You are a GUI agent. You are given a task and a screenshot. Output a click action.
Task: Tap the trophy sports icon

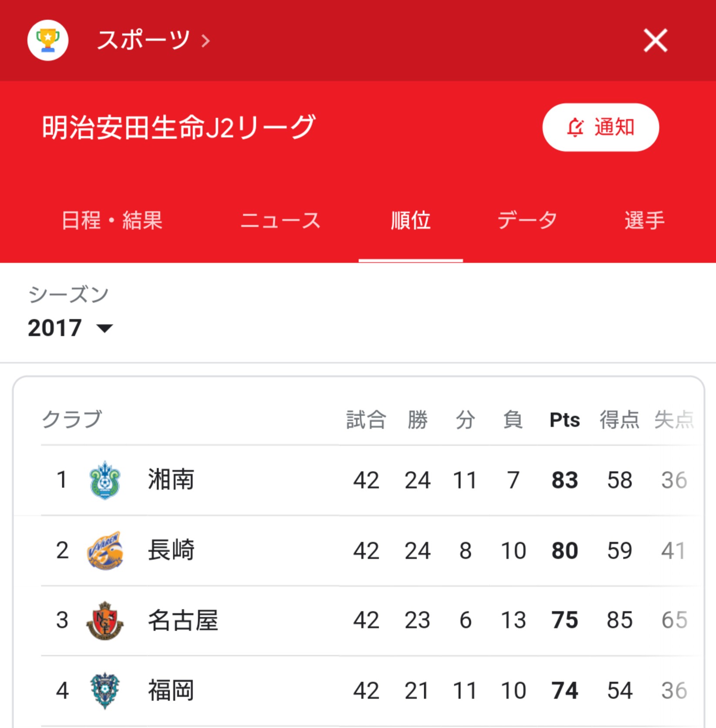click(x=48, y=41)
